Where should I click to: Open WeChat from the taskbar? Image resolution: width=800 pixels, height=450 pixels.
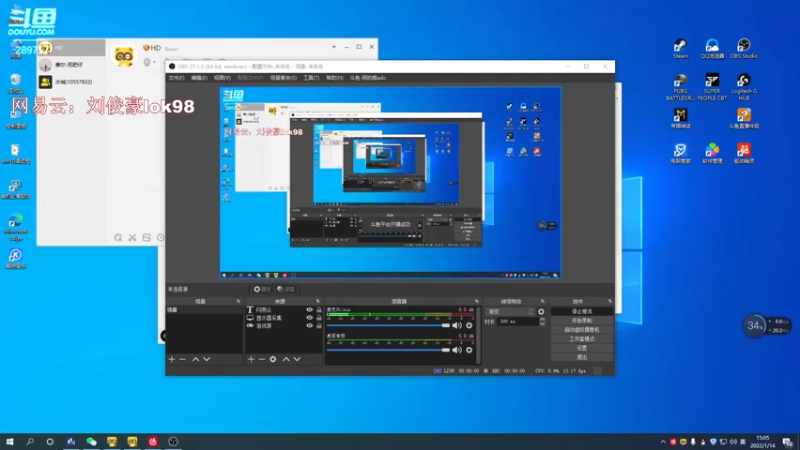point(91,441)
